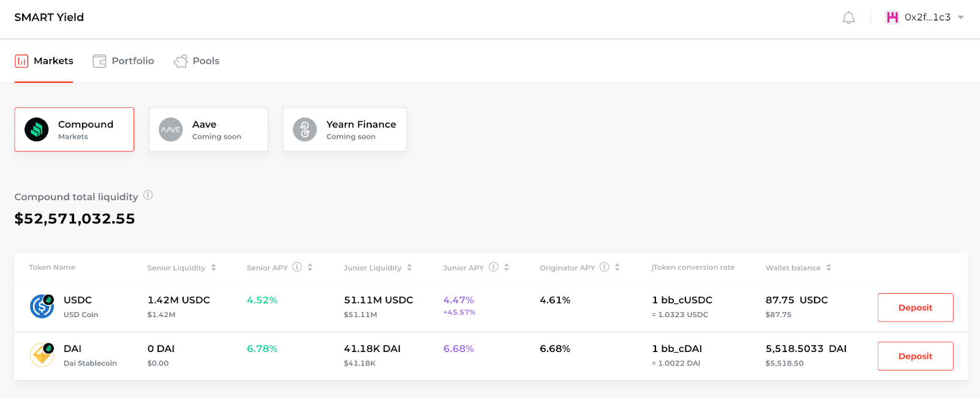The width and height of the screenshot is (980, 398).
Task: Sort by Wallet balance column
Action: [x=799, y=267]
